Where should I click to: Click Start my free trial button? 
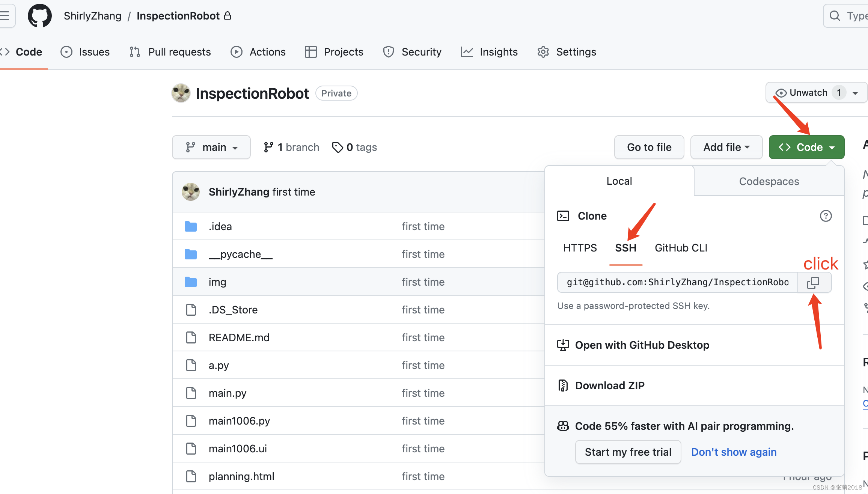[628, 452]
